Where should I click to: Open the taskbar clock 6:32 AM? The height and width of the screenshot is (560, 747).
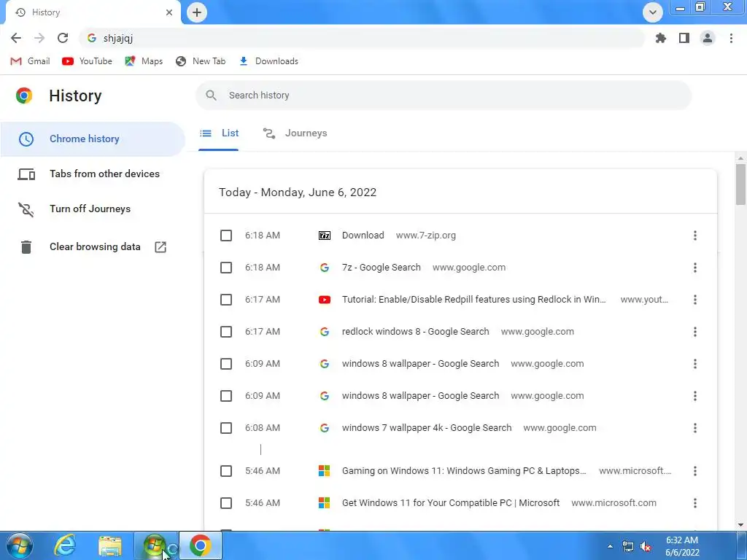[682, 546]
